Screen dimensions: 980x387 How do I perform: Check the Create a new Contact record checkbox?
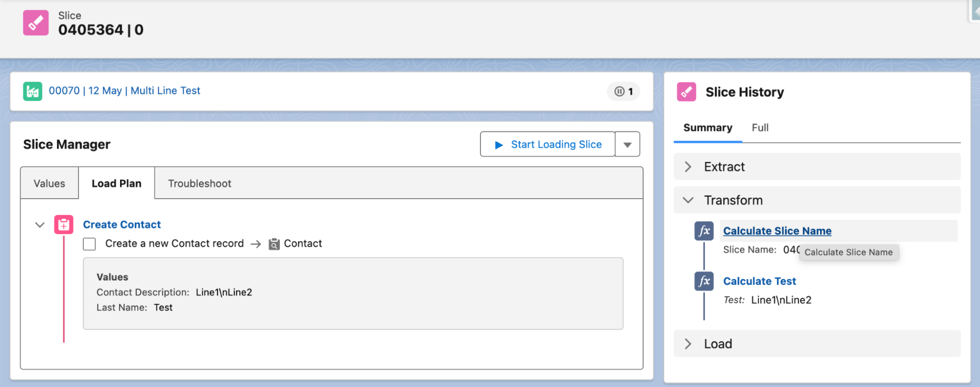(89, 243)
